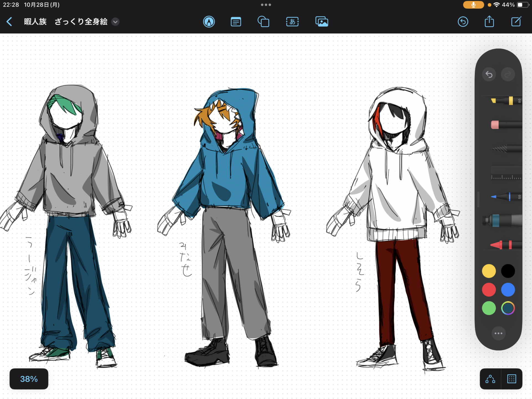Toggle the connector lines button
Screen dimensions: 532x399
(x=490, y=379)
